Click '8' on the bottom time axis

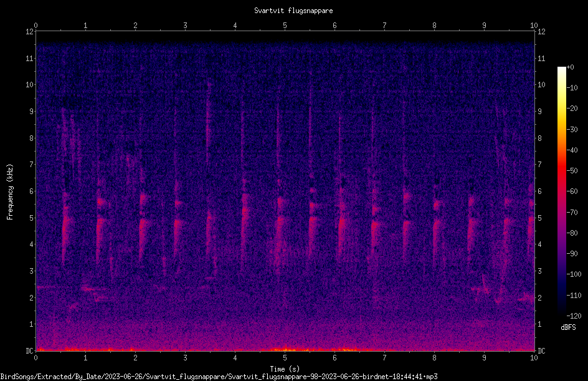point(434,358)
